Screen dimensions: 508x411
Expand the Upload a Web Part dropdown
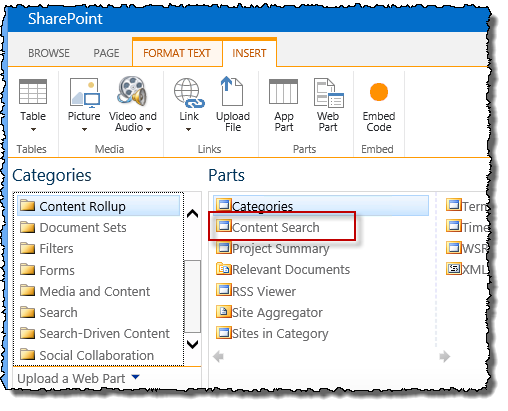pyautogui.click(x=135, y=377)
